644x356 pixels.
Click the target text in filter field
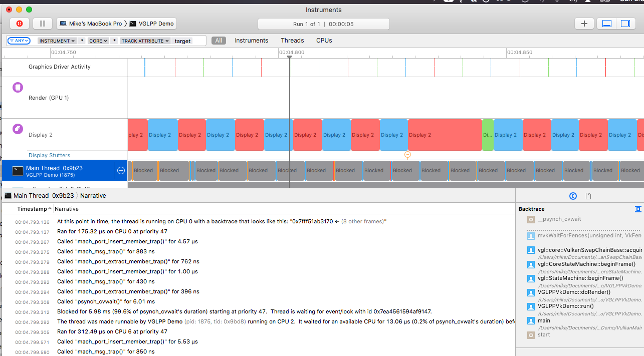pos(182,41)
